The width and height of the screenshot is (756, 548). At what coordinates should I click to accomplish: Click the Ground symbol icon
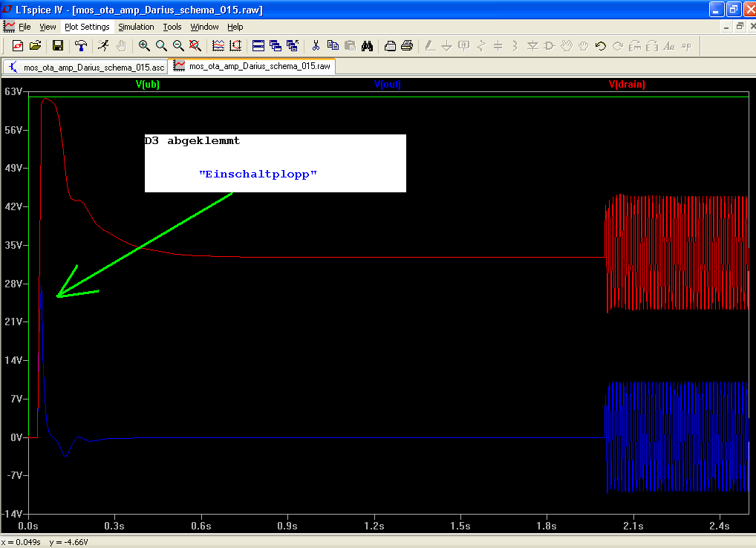[447, 46]
